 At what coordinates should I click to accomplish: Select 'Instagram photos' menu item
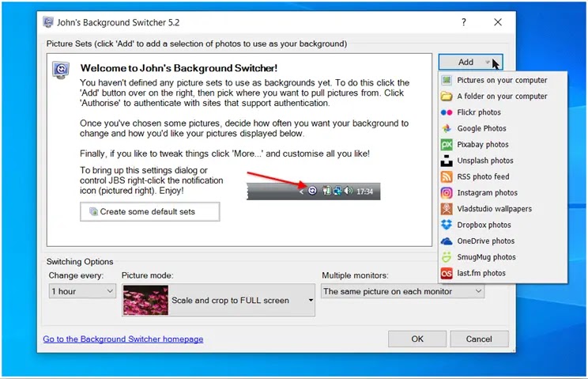(503, 193)
